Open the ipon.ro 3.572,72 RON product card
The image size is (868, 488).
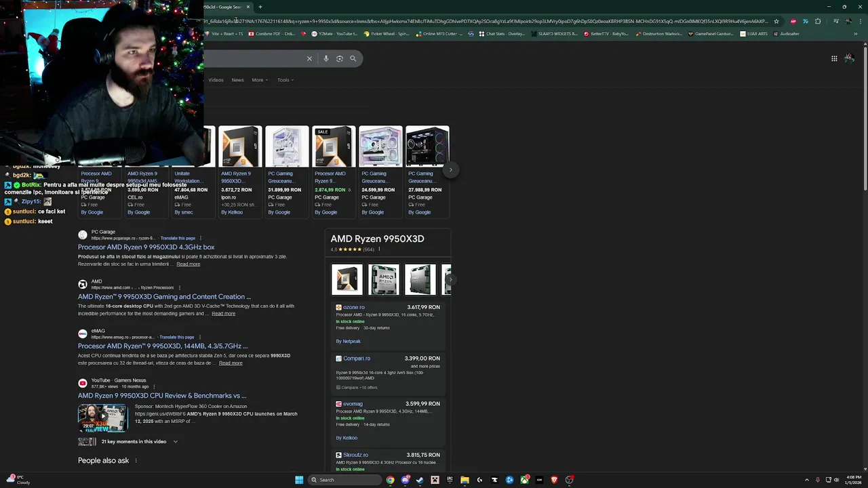[239, 171]
